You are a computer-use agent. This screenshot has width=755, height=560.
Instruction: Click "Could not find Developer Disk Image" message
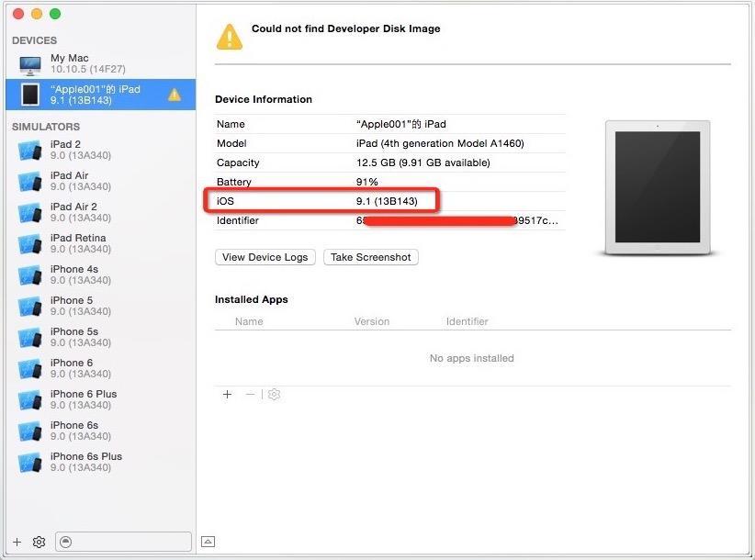click(345, 28)
